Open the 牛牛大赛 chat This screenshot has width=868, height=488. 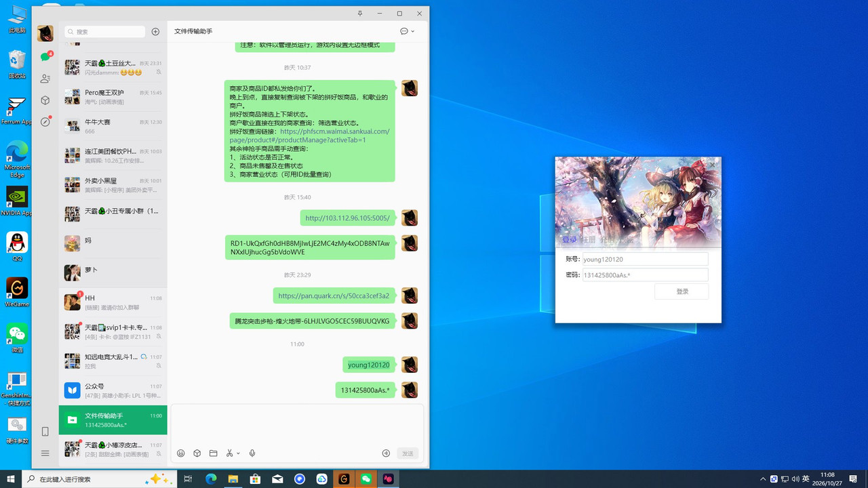(113, 126)
